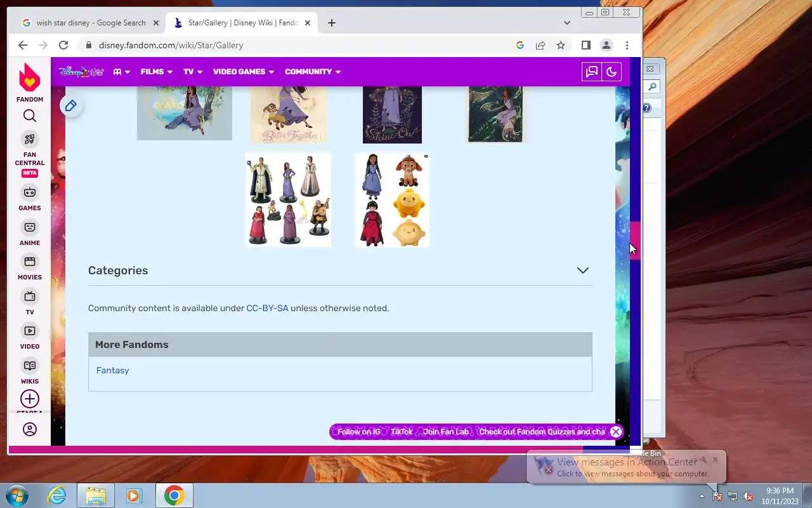Reload the page in Chrome
This screenshot has height=508, width=812.
click(x=63, y=45)
